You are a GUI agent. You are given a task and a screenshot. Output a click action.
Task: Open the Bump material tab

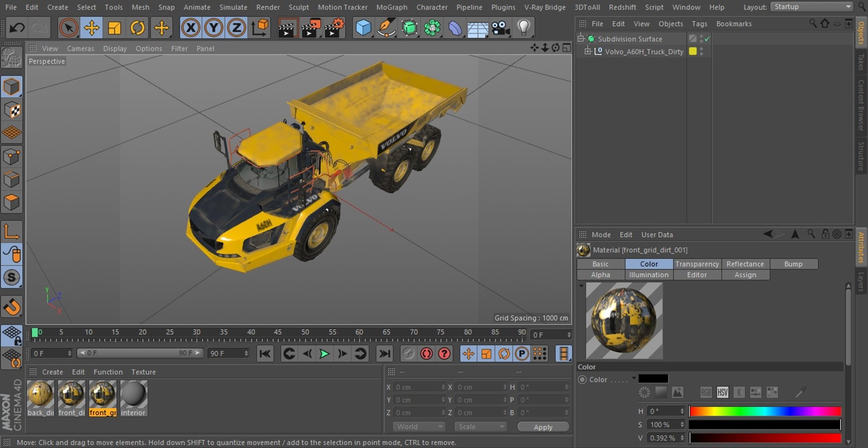point(793,264)
